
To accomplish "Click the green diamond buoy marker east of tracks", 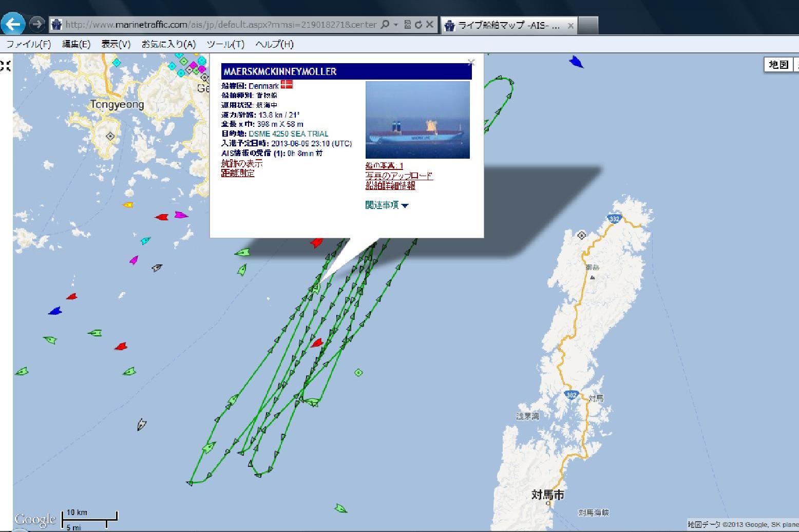I will tap(358, 372).
